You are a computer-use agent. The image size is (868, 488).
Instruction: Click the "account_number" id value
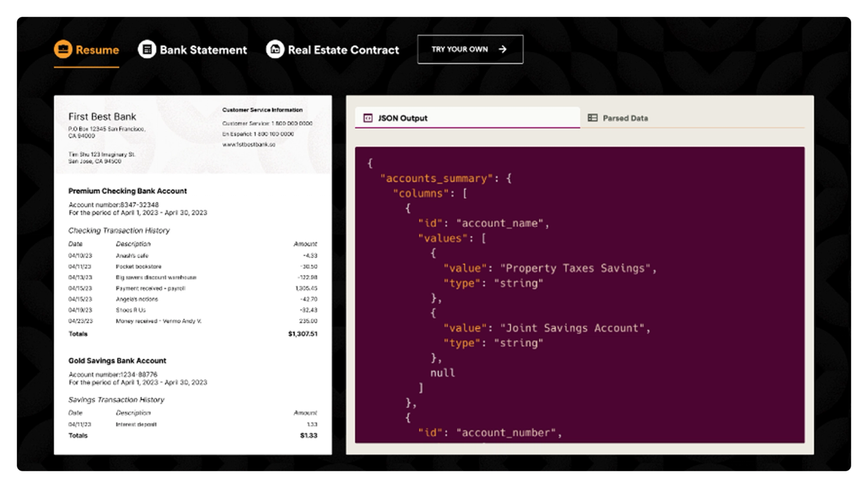(506, 433)
